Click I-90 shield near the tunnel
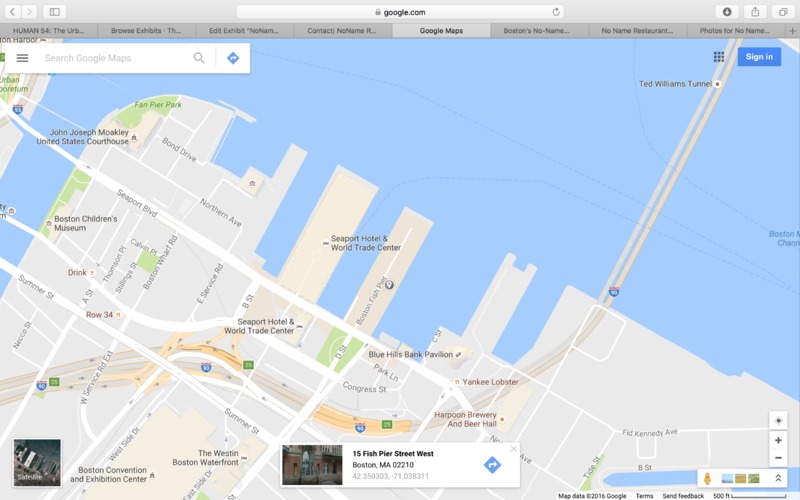The image size is (800, 500). 614,292
